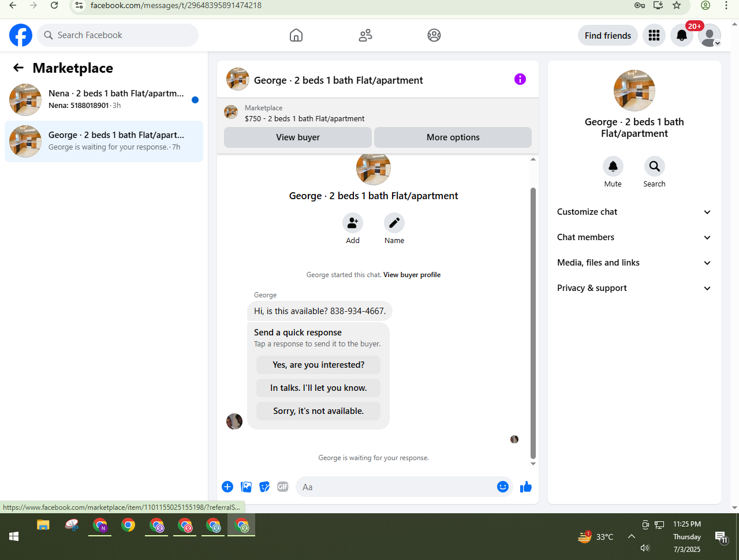
Task: Click George's message "Hi, is this available?"
Action: [x=320, y=311]
